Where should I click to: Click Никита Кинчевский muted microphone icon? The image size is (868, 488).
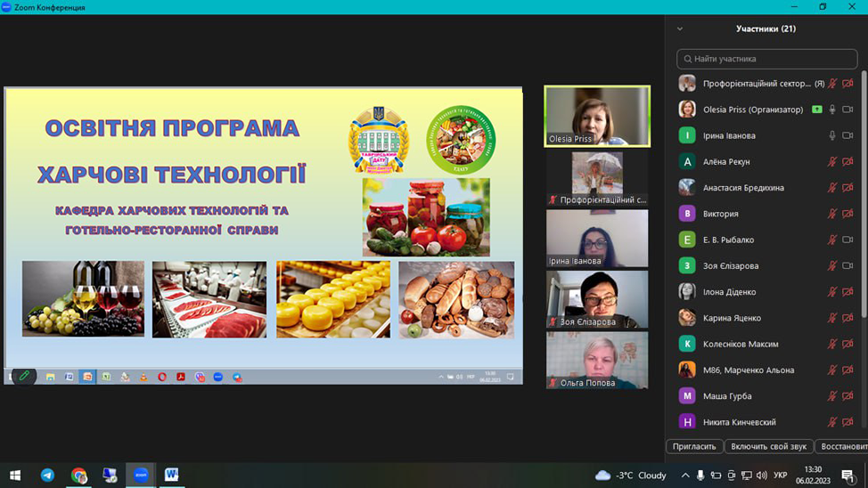click(832, 422)
